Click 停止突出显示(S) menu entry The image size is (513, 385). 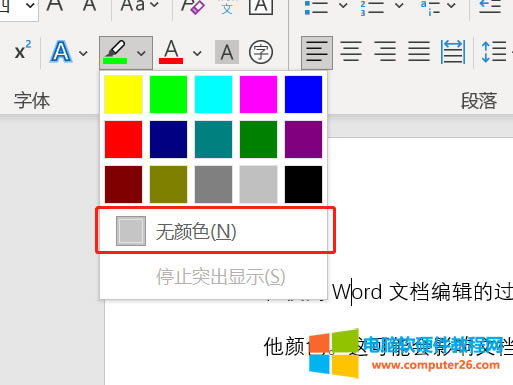click(214, 277)
